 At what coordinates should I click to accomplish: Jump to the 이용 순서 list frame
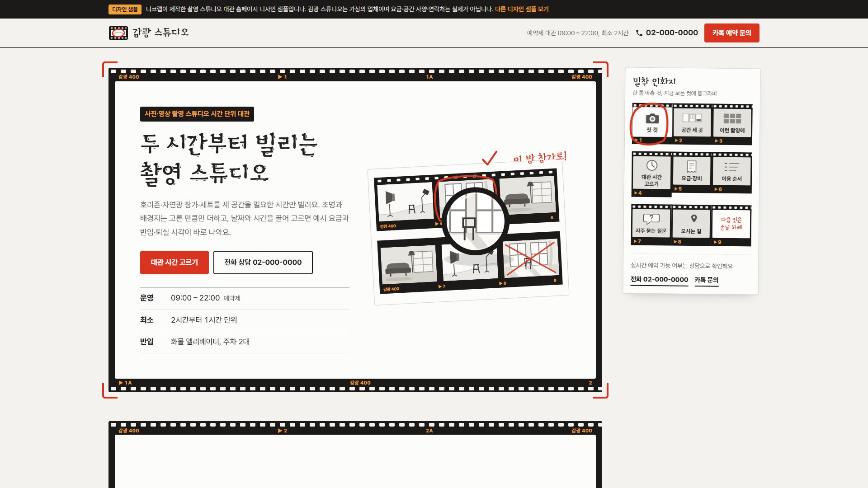[731, 173]
